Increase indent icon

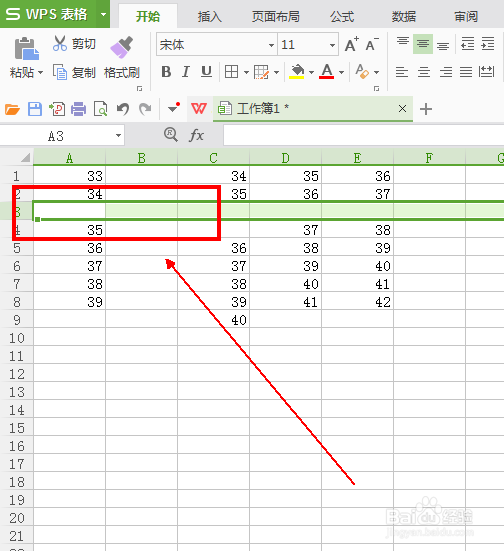488,44
